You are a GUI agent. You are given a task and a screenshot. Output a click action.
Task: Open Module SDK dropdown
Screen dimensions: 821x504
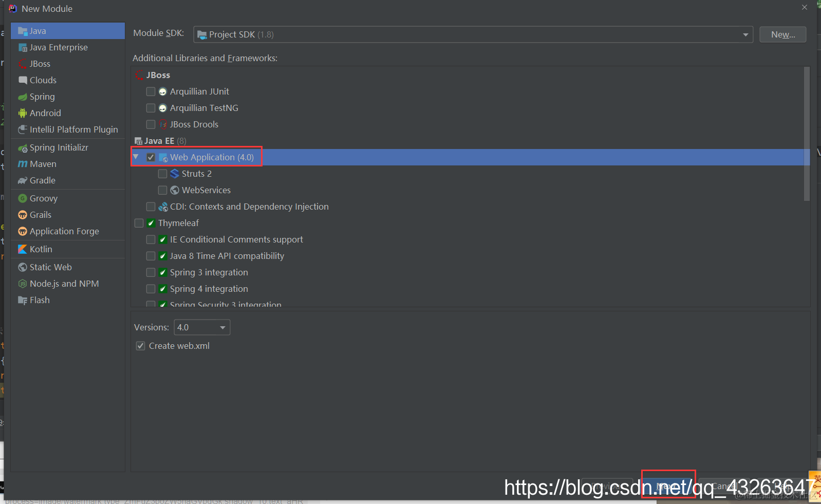pyautogui.click(x=473, y=34)
